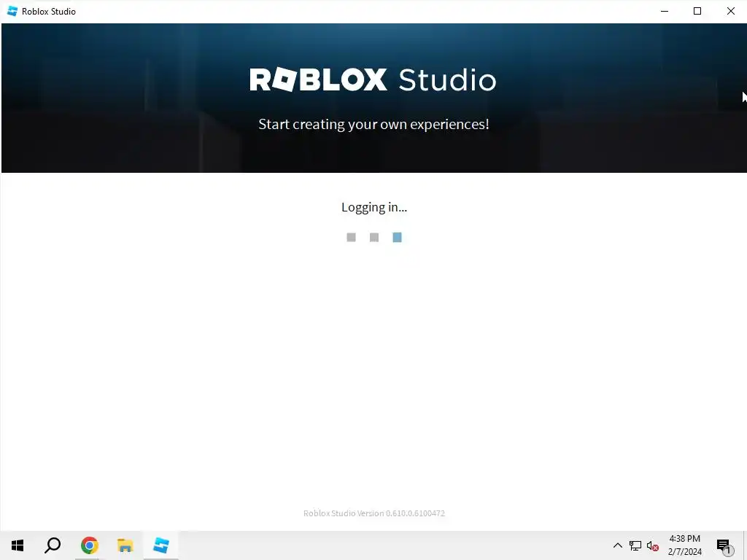Viewport: 747px width, 560px height.
Task: Show hidden system tray icons
Action: (x=617, y=545)
